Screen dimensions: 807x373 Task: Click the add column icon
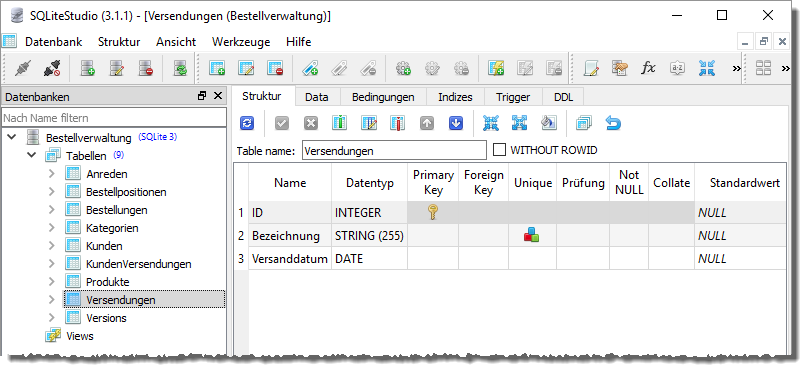[339, 123]
